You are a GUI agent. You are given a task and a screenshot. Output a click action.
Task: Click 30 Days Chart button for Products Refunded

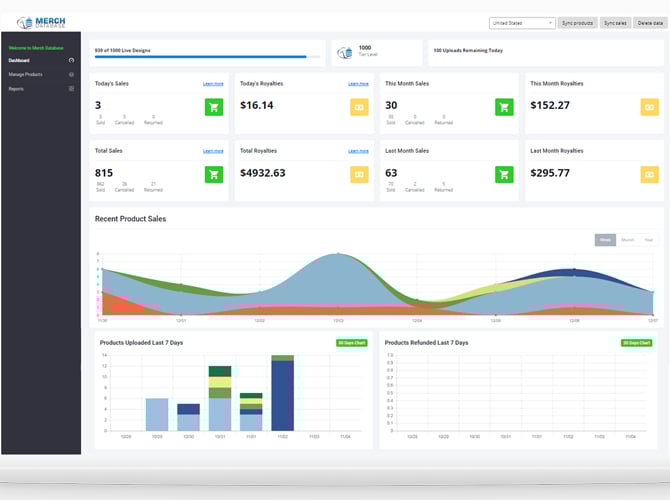pyautogui.click(x=637, y=343)
